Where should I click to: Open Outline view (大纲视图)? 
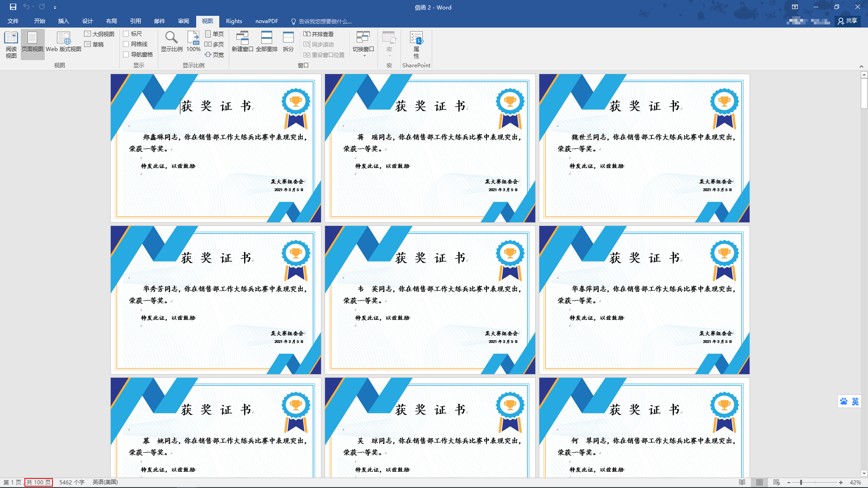click(99, 34)
